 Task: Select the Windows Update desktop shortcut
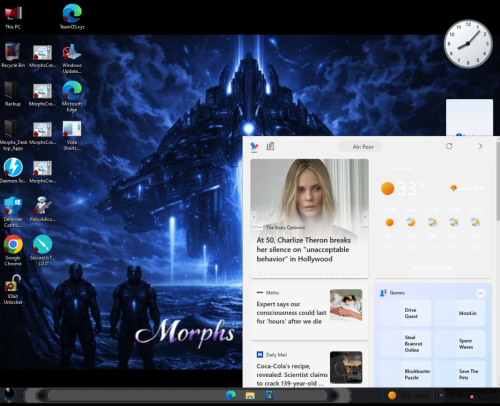72,59
